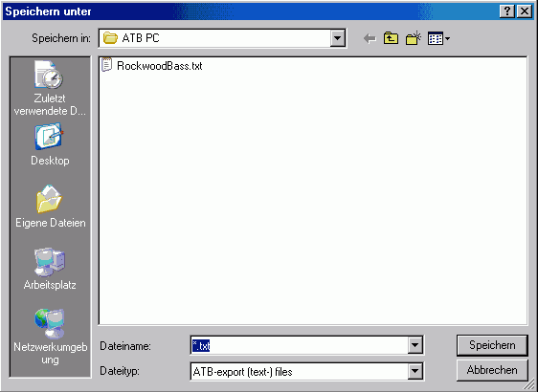
Task: Select the ATB-export (text-) files type box
Action: [x=306, y=371]
